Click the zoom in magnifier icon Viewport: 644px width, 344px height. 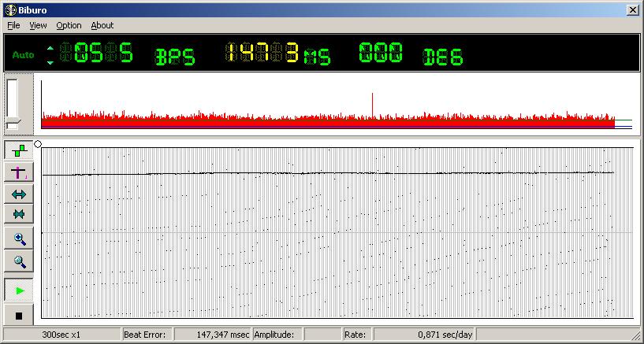(19, 239)
